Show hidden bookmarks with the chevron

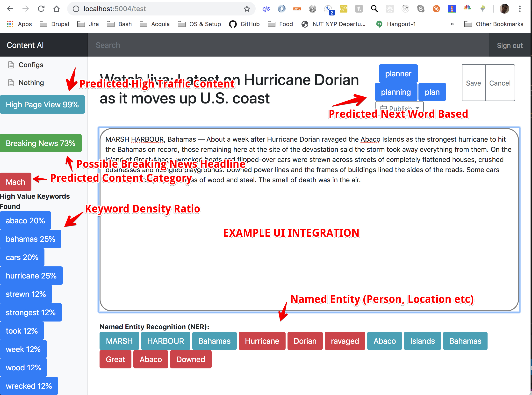point(452,24)
